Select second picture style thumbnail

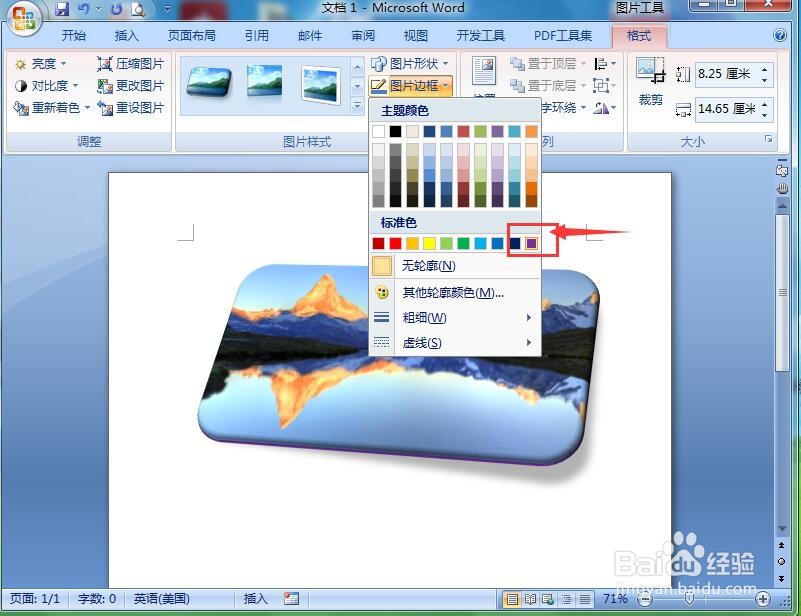[264, 81]
